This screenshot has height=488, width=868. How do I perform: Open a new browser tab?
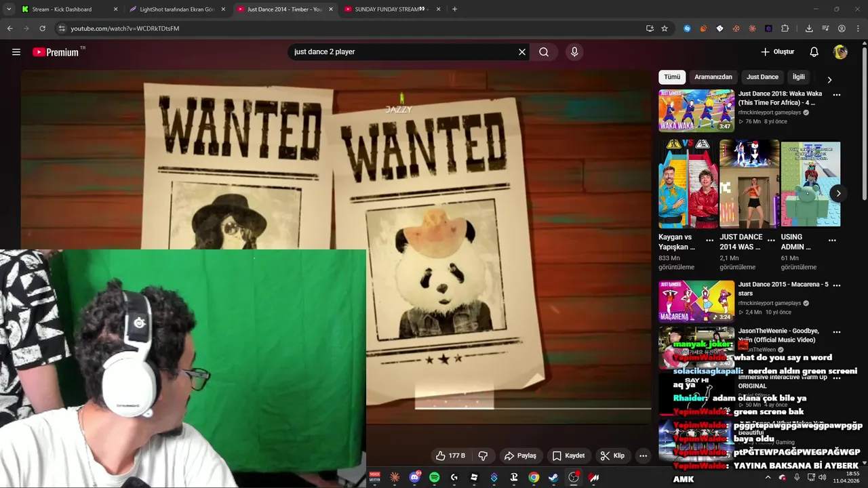(x=454, y=9)
